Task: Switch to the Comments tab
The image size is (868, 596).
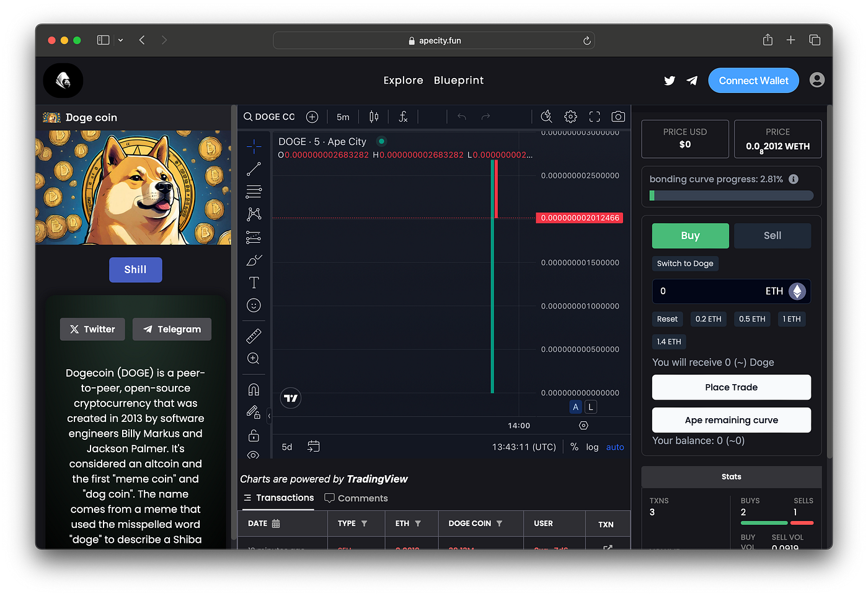Action: (356, 498)
